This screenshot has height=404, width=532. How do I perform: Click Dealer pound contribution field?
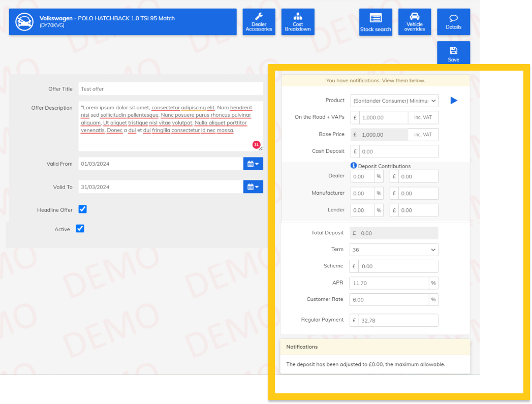(418, 176)
